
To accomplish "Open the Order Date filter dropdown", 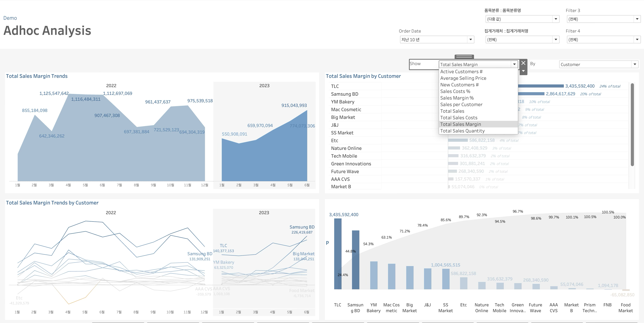I will coord(471,40).
